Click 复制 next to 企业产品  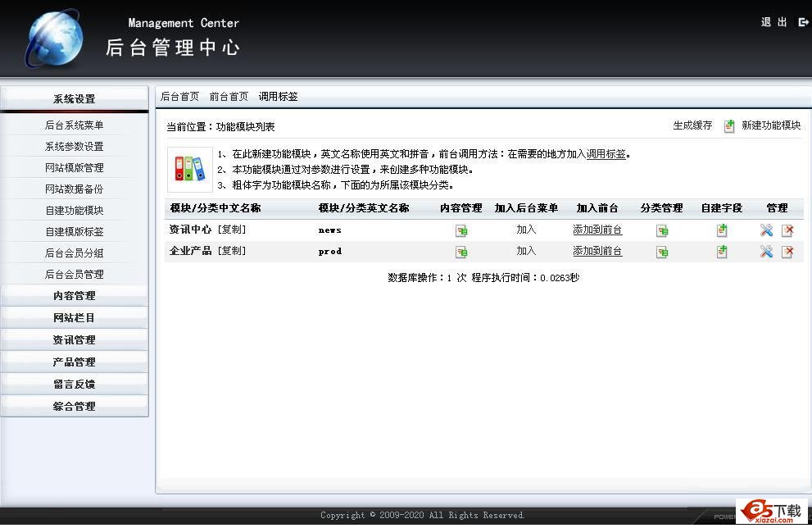[232, 251]
